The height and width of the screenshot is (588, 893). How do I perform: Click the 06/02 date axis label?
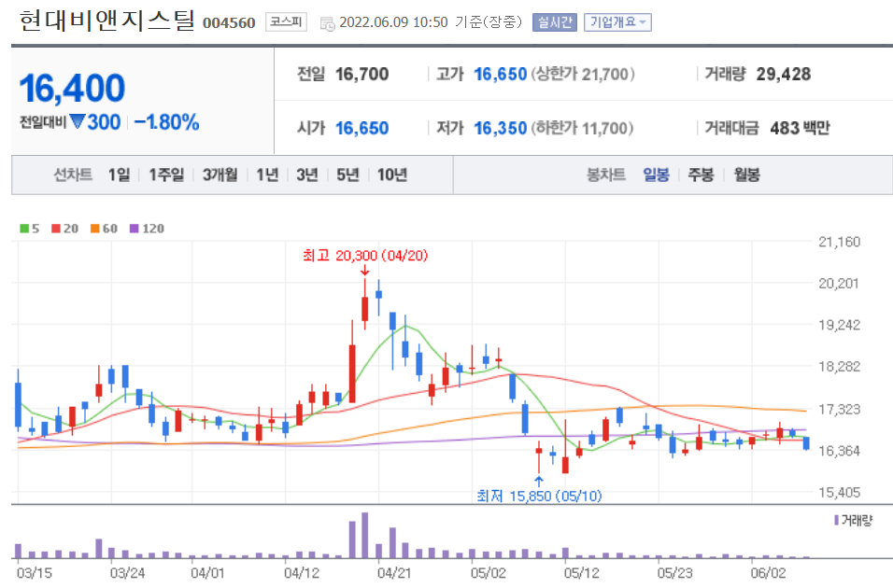point(768,573)
